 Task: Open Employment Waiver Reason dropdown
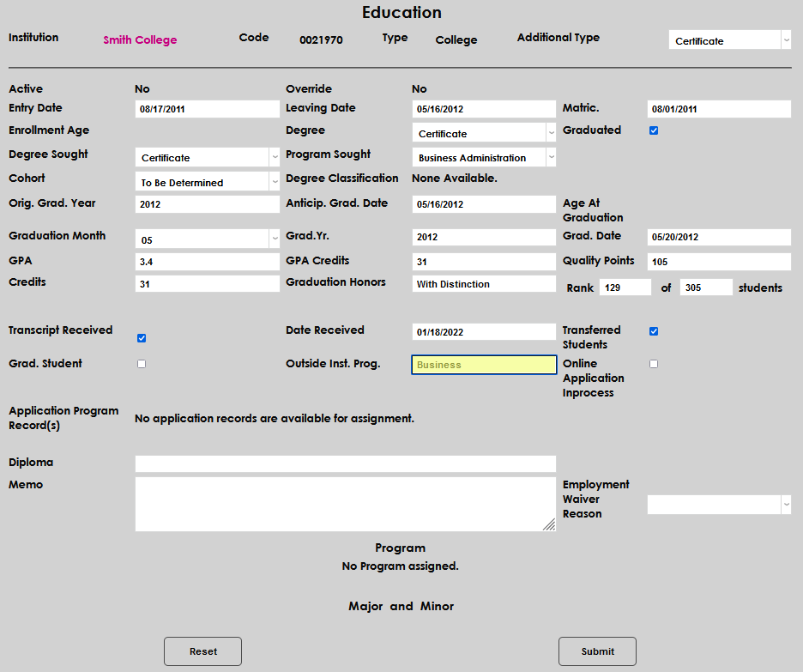click(x=719, y=505)
